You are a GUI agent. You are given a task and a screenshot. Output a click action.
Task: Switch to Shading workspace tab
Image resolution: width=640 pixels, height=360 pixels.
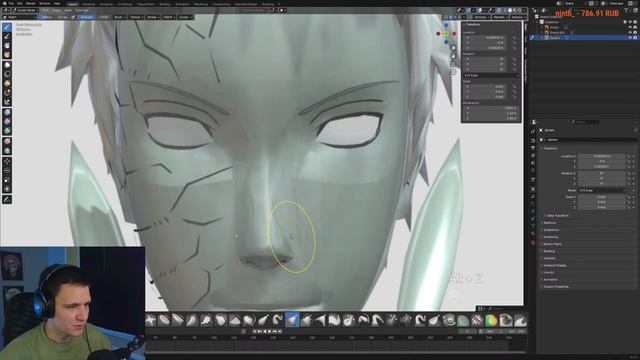click(165, 4)
